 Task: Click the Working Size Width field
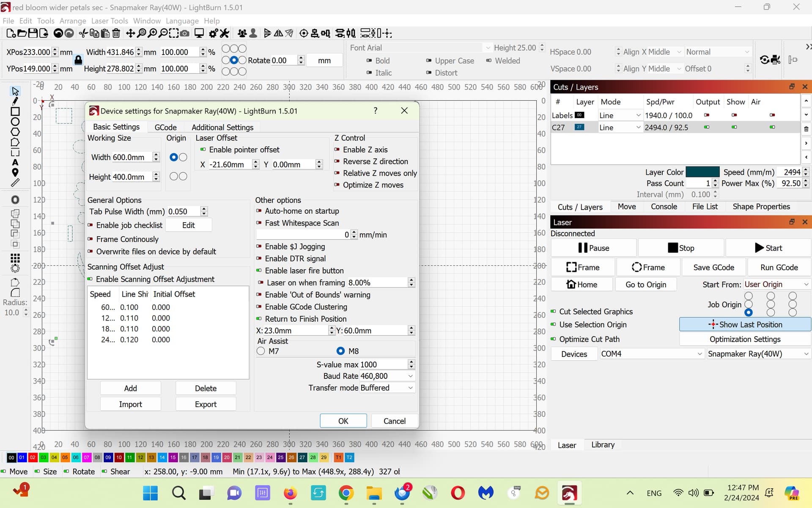point(132,157)
